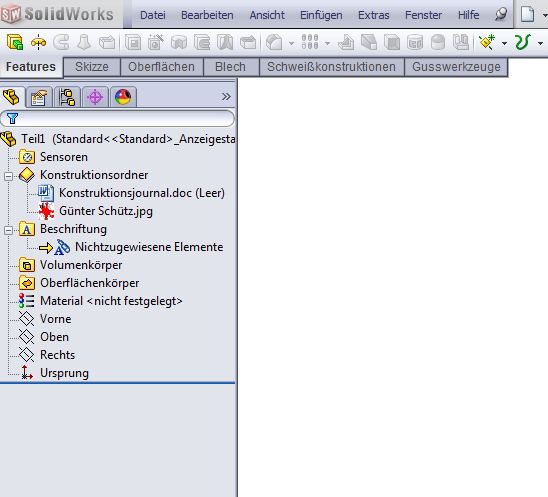Select the Günter Schütz.jpg item
The width and height of the screenshot is (548, 497).
click(x=95, y=211)
